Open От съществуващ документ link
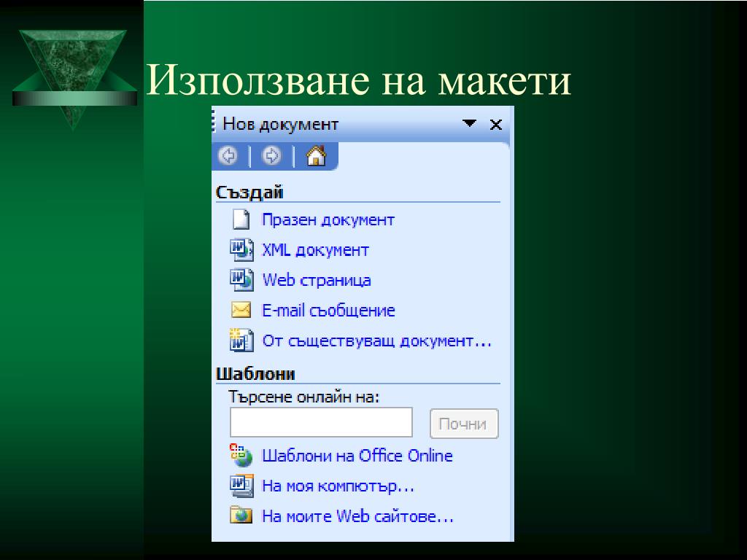 point(377,341)
